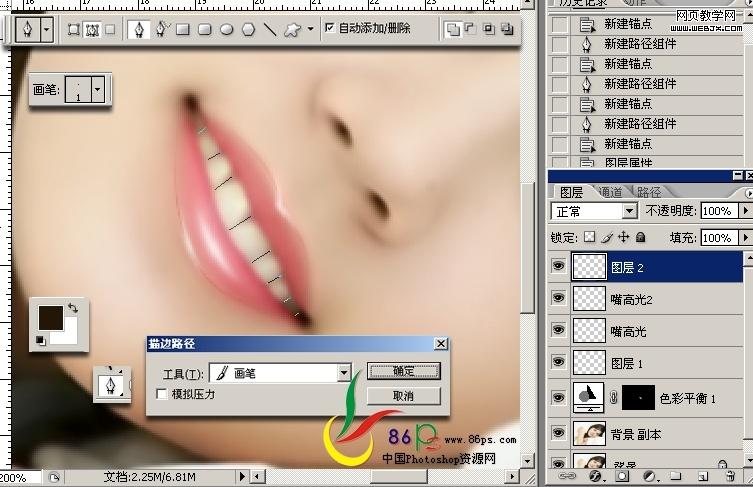Image resolution: width=753 pixels, height=487 pixels.
Task: Switch to the 路径 (Paths) tab
Action: point(649,192)
